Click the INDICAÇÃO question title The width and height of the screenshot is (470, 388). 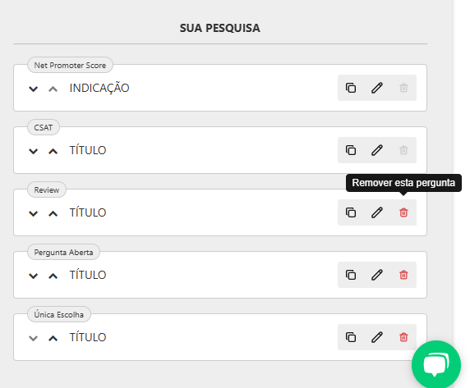click(x=99, y=88)
